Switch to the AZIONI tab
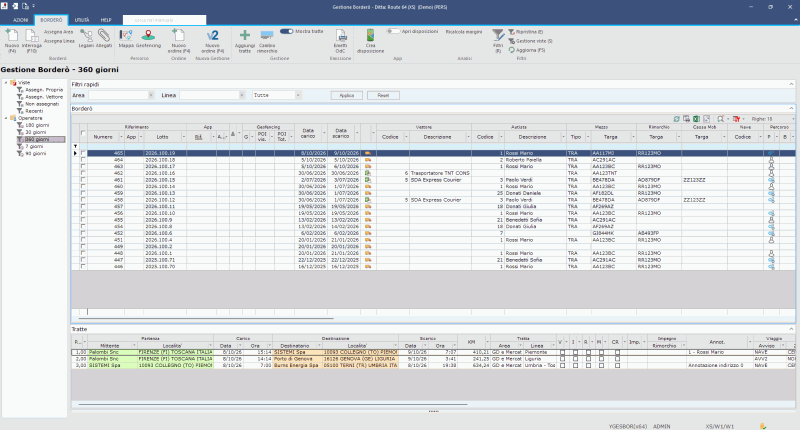 coord(20,20)
